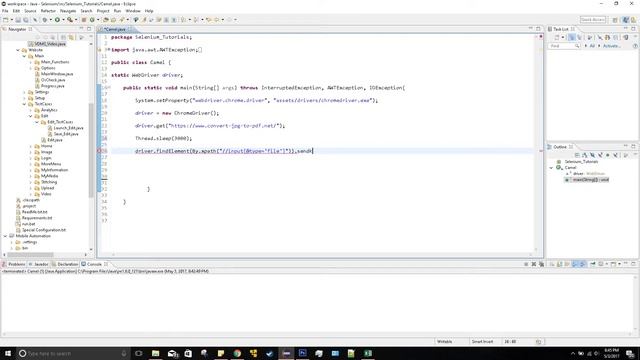The image size is (640, 360).
Task: Click the Java perspective icon at top right
Action: pyautogui.click(x=626, y=20)
